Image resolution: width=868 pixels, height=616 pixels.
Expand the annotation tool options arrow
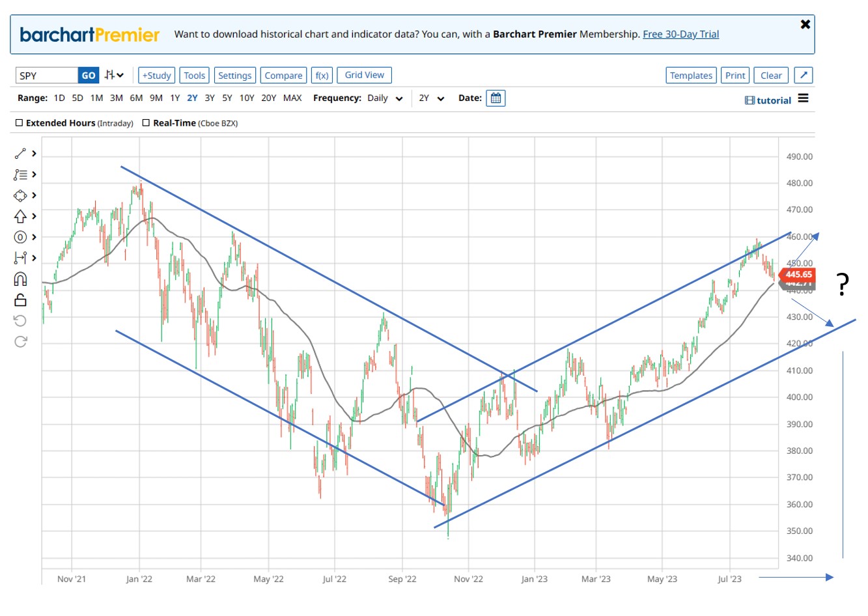pos(34,237)
